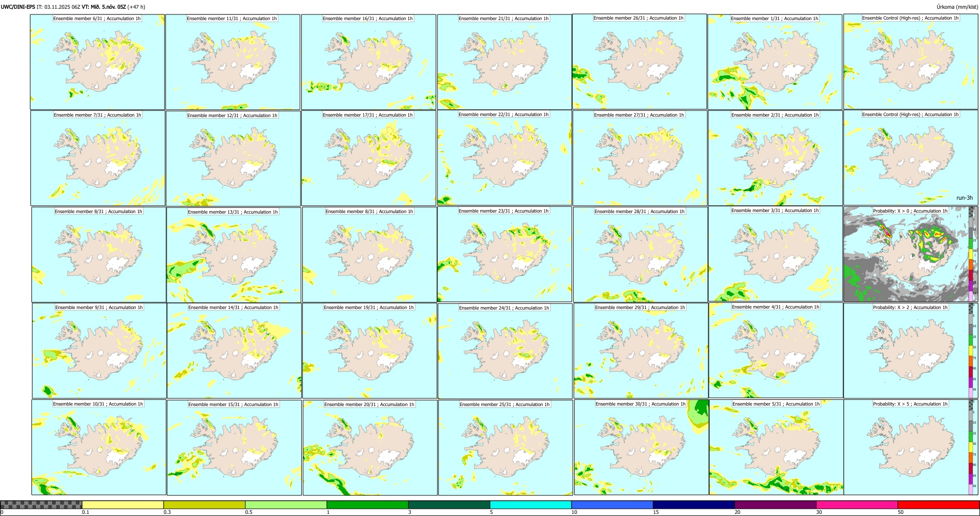Click the 'run-3h' annotation text
Screen dimensions: 980x516
[x=965, y=198]
